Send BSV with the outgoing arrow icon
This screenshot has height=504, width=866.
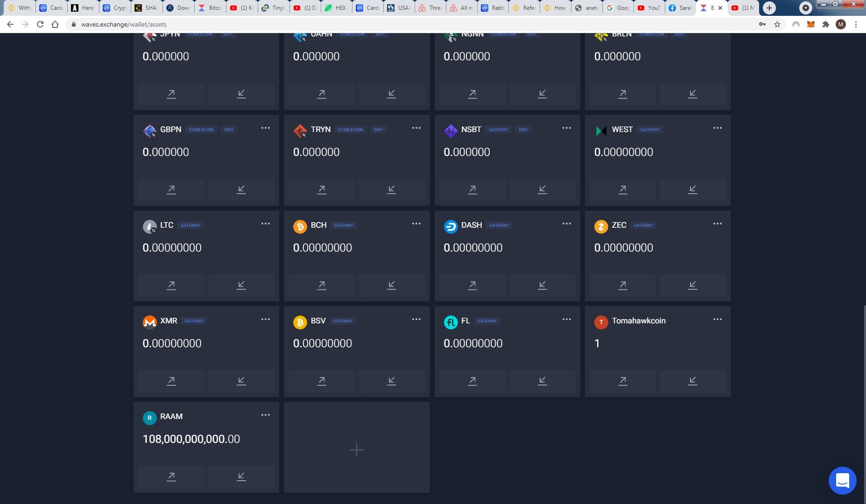[322, 381]
